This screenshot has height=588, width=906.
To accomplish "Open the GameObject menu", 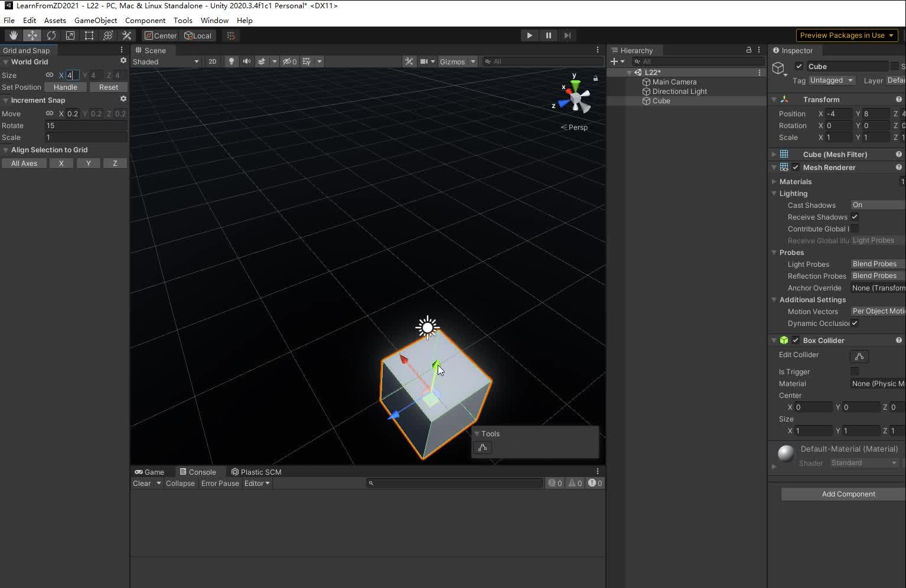I will [96, 20].
